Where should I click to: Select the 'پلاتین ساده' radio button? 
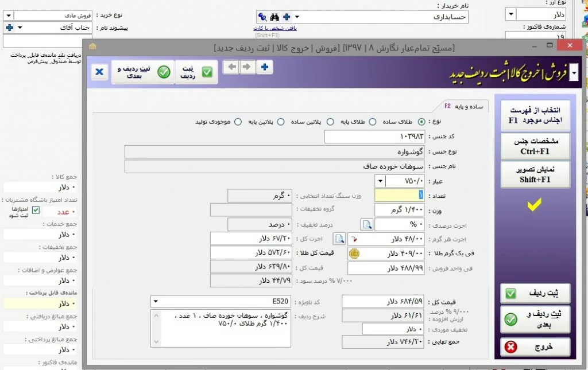[x=330, y=122]
